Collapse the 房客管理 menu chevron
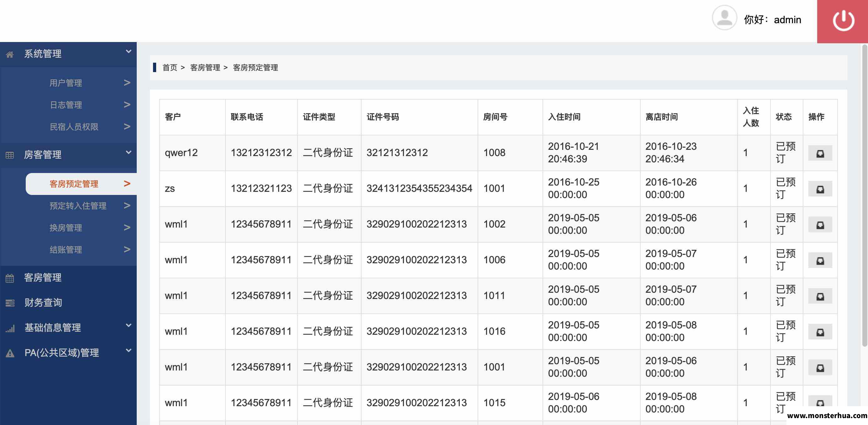 pyautogui.click(x=128, y=152)
